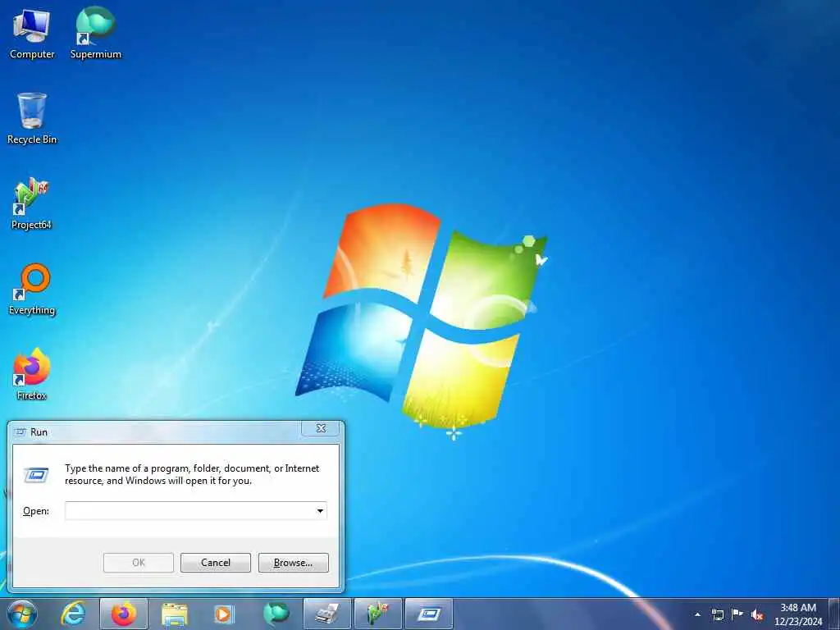Image resolution: width=840 pixels, height=630 pixels.
Task: Click the Run program icon in dialog
Action: [36, 475]
